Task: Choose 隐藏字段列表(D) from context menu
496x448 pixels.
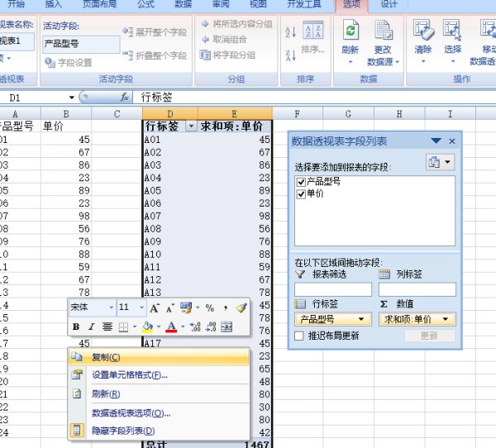Action: pyautogui.click(x=159, y=431)
